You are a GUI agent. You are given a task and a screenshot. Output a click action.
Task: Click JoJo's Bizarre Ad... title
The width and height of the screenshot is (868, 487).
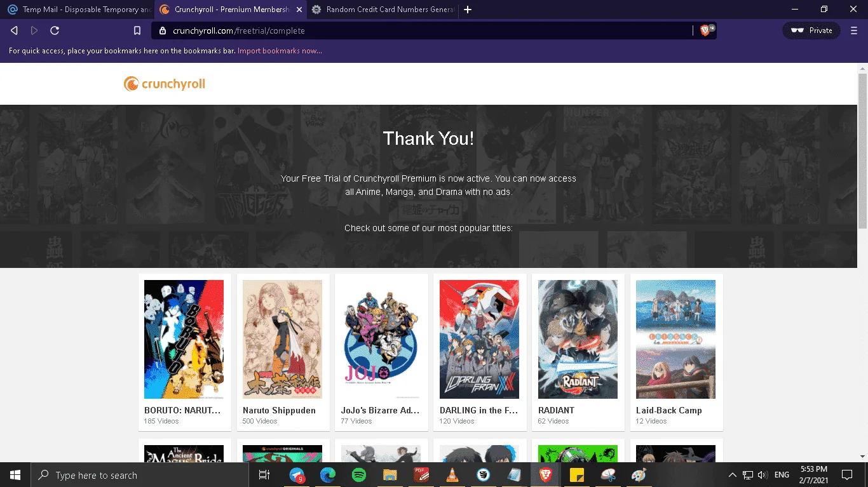380,410
